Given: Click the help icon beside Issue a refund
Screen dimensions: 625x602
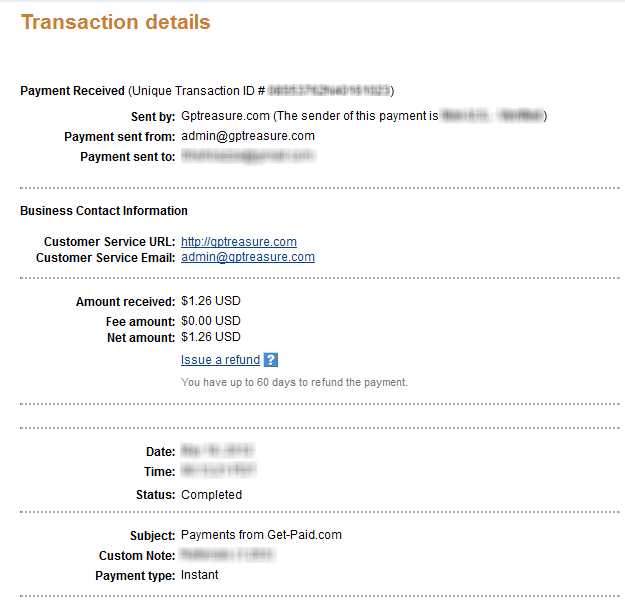Looking at the screenshot, I should (x=271, y=360).
